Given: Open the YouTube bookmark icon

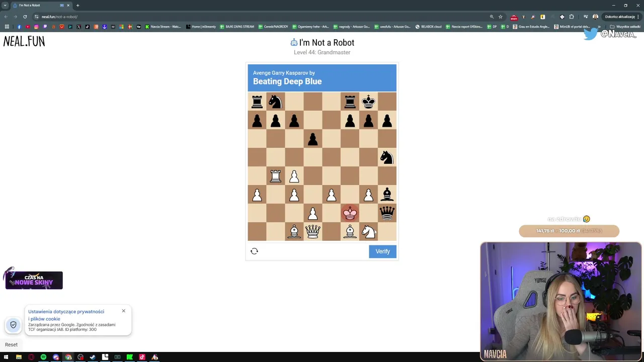Looking at the screenshot, I should (x=28, y=27).
